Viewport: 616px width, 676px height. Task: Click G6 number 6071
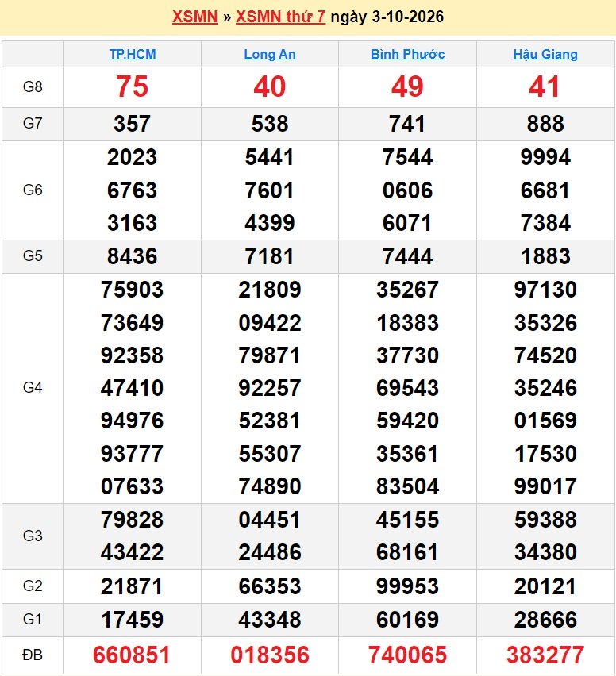click(x=408, y=223)
